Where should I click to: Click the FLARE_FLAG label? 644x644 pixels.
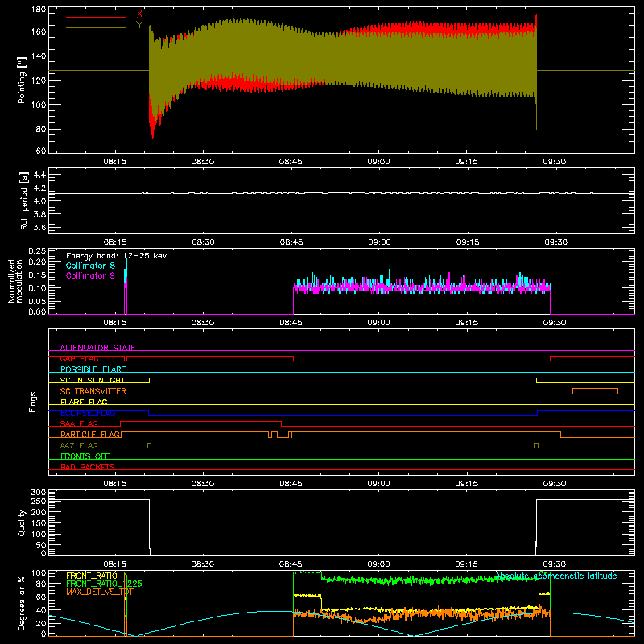[x=84, y=402]
